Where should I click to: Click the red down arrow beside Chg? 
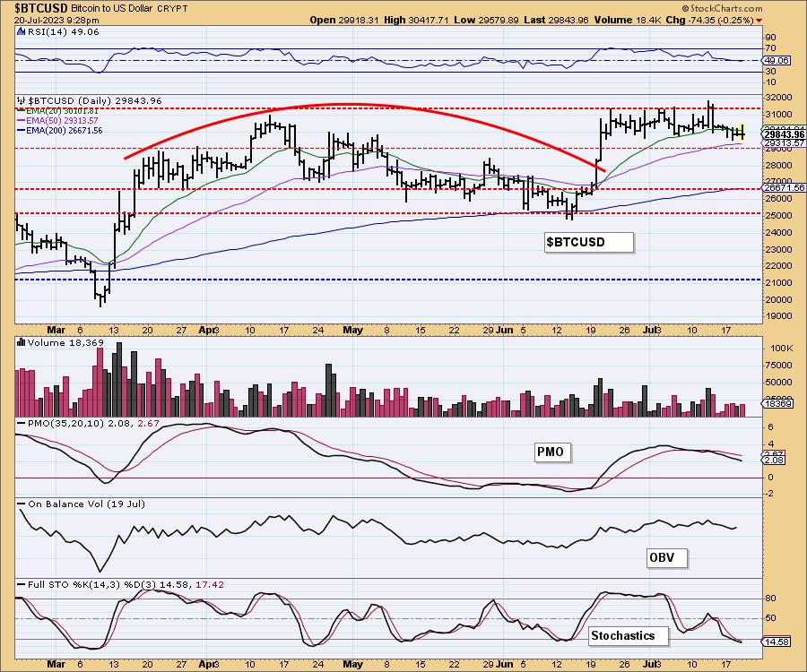pyautogui.click(x=759, y=21)
